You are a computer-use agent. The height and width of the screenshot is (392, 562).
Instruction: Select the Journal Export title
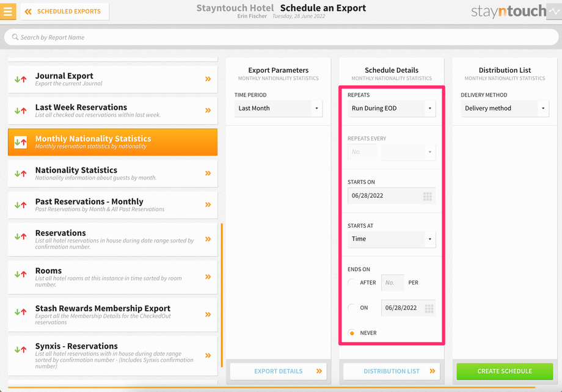pos(64,76)
